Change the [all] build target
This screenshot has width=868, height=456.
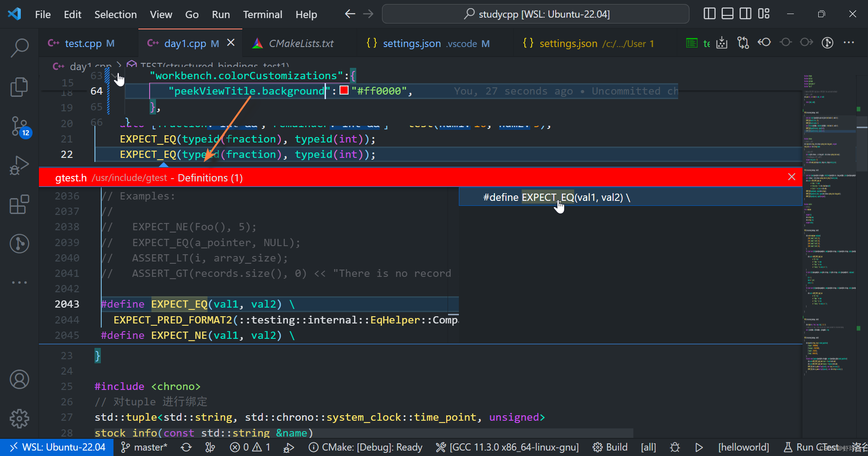[648, 447]
